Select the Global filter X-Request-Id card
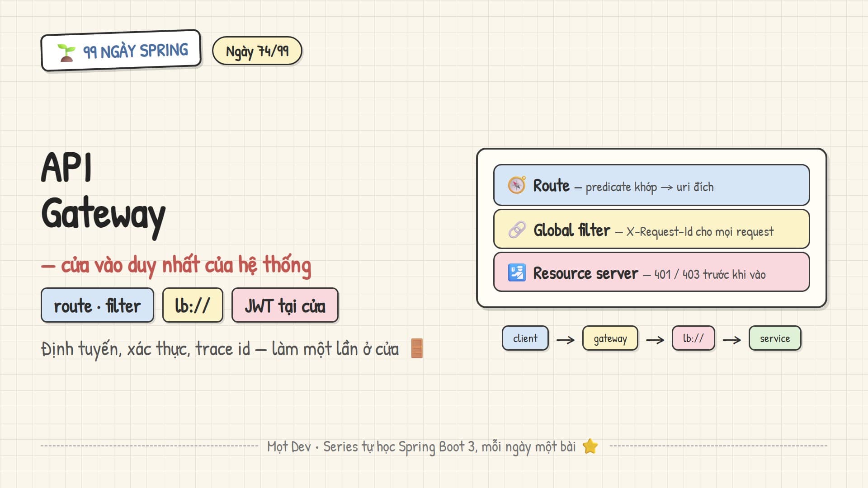Image resolution: width=868 pixels, height=488 pixels. pyautogui.click(x=651, y=229)
